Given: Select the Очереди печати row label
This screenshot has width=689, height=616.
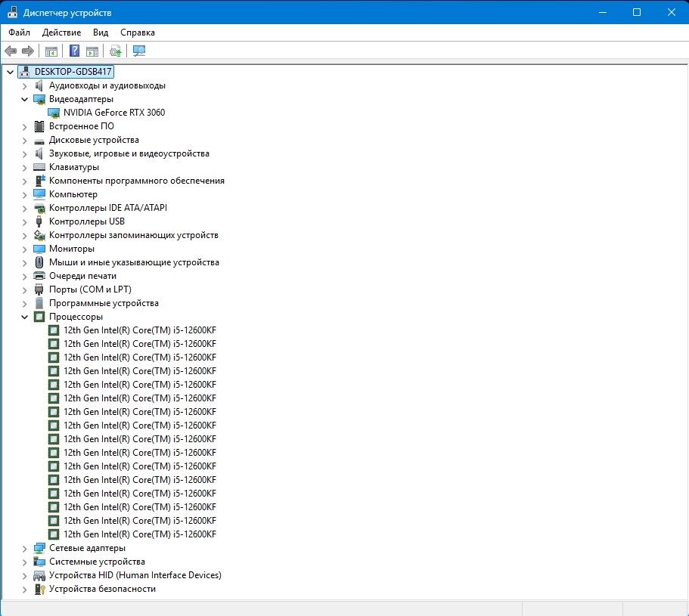Looking at the screenshot, I should point(82,276).
